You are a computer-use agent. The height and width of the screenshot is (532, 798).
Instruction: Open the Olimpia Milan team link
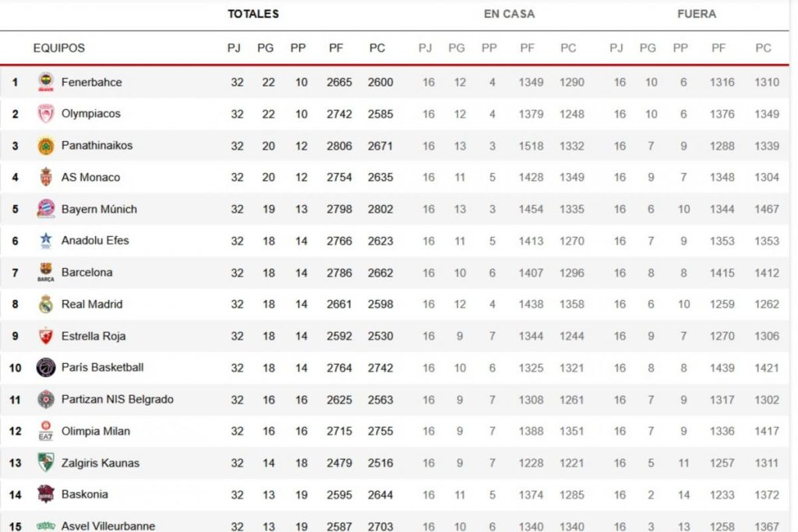(x=96, y=431)
